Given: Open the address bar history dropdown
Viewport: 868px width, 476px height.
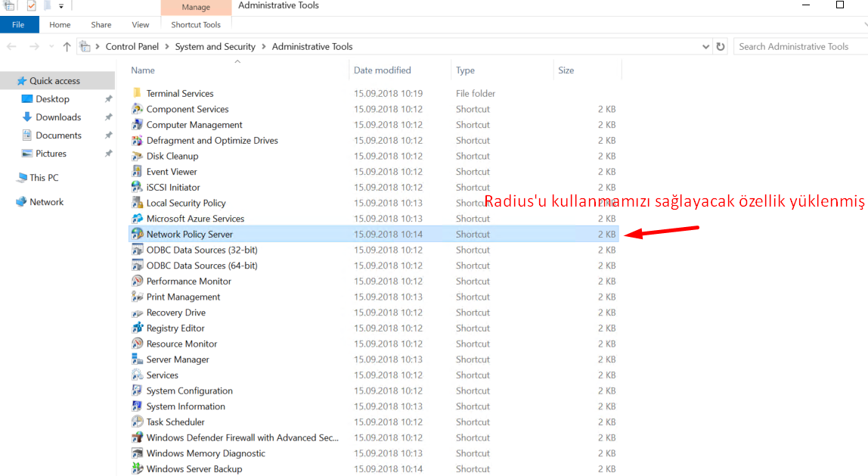Looking at the screenshot, I should (706, 47).
